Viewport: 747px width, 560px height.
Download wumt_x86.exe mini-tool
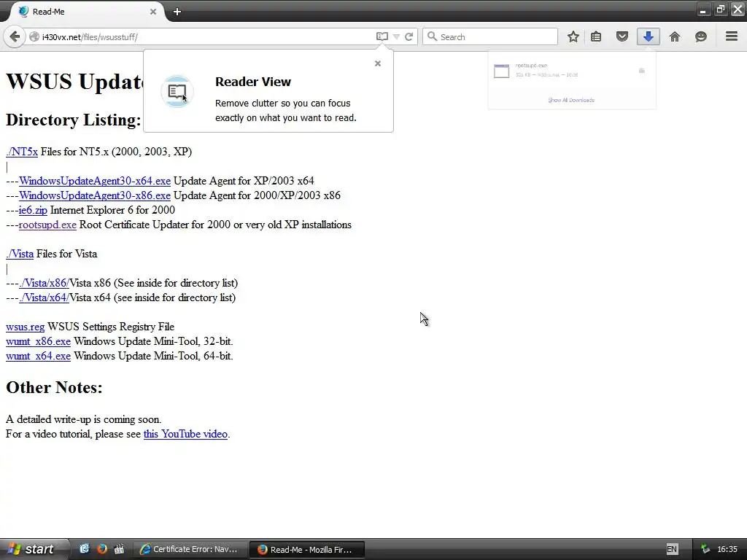coord(38,341)
